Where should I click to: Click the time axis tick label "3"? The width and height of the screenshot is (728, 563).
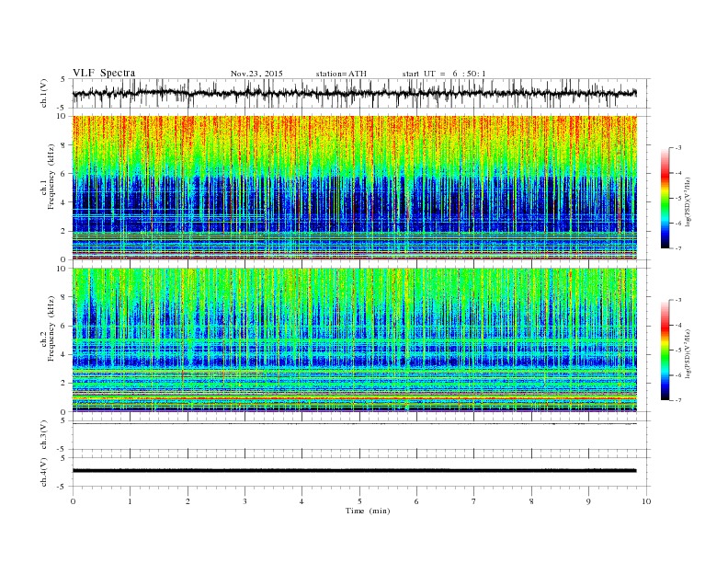click(245, 501)
